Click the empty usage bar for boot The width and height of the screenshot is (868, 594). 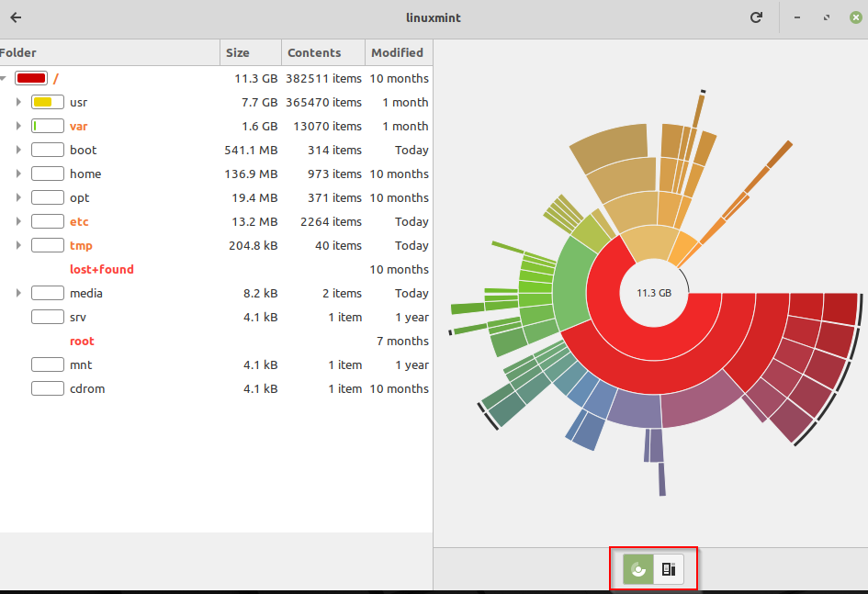(48, 150)
